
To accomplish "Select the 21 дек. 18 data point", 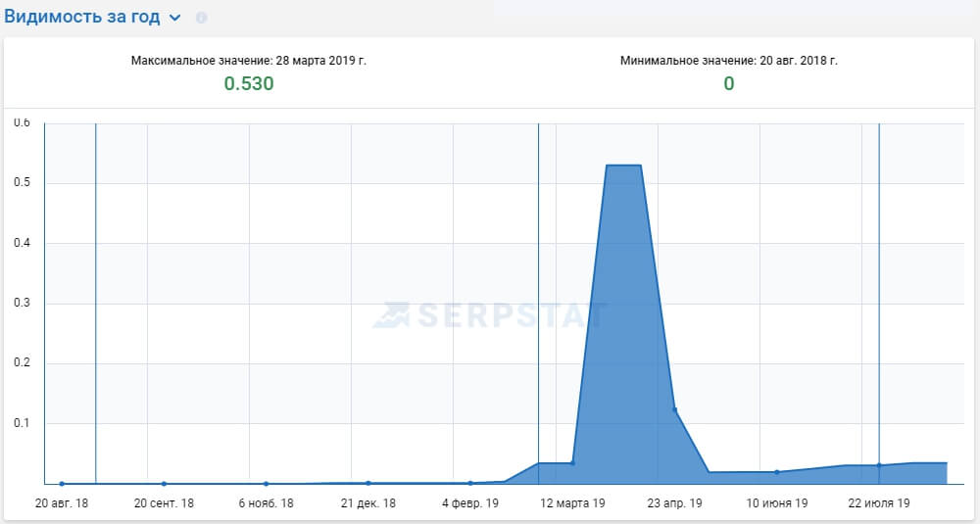I will 368,483.
